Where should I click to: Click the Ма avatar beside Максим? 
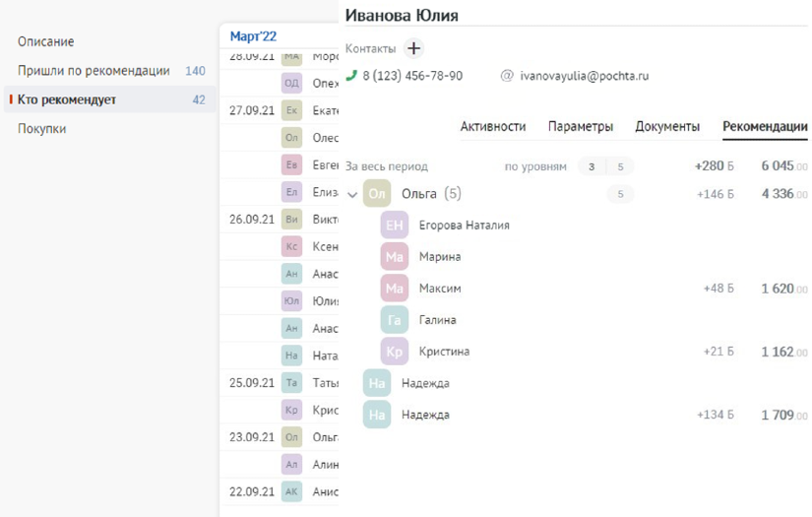point(394,289)
